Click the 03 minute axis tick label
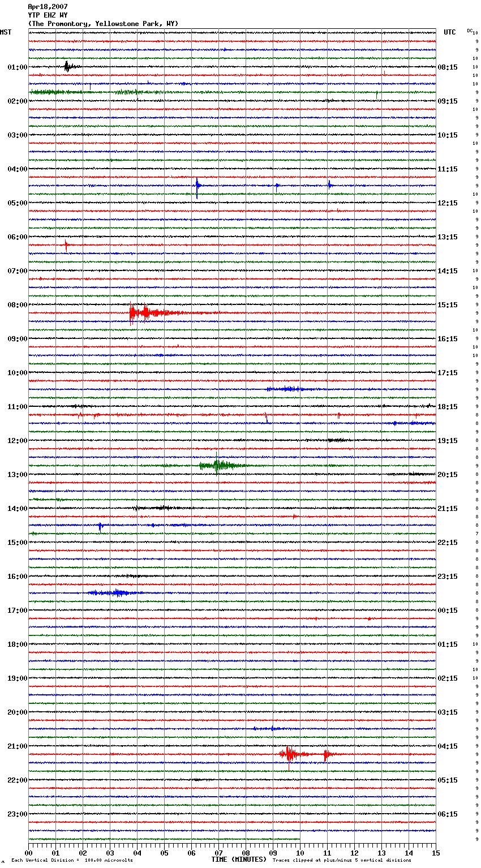This screenshot has width=481, height=868. [x=110, y=853]
